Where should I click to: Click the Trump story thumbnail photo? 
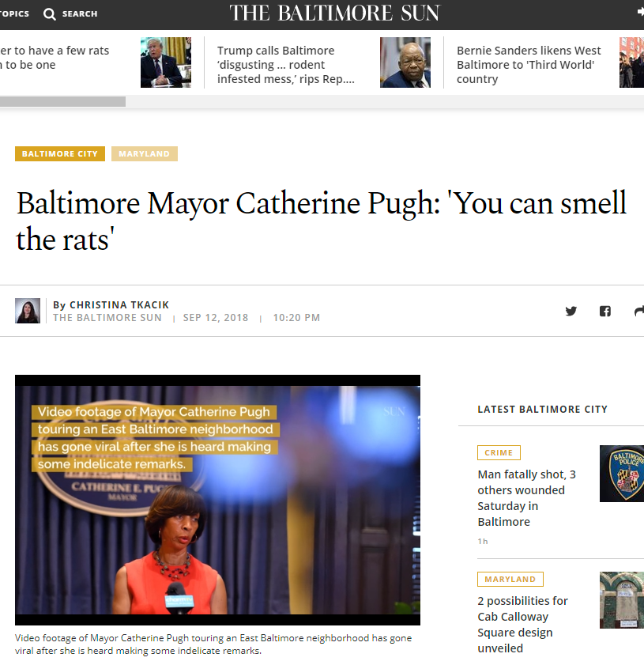pyautogui.click(x=166, y=62)
